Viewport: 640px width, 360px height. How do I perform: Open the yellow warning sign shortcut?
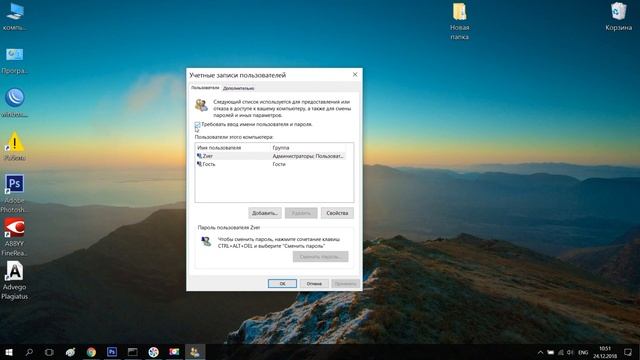(15, 146)
